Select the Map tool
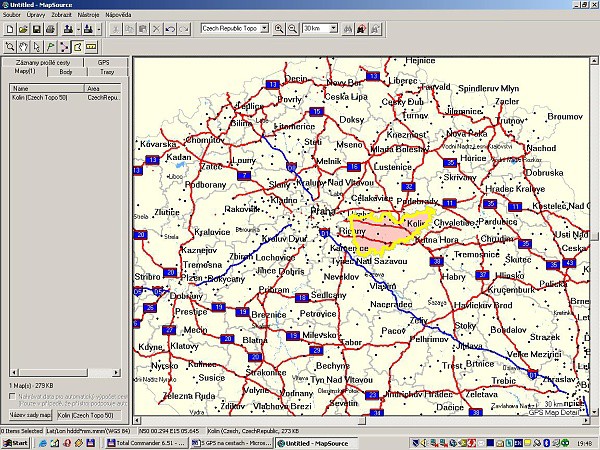This screenshot has width=600, height=450. click(x=77, y=47)
